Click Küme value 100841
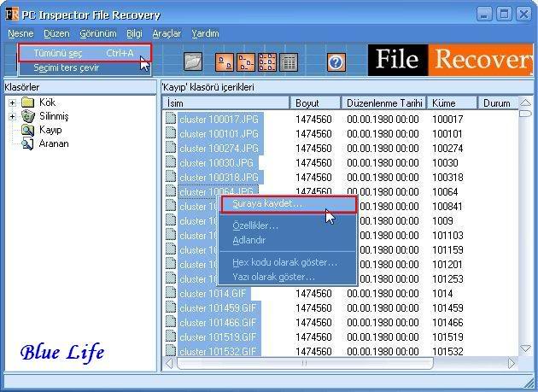538x392 pixels. (447, 207)
